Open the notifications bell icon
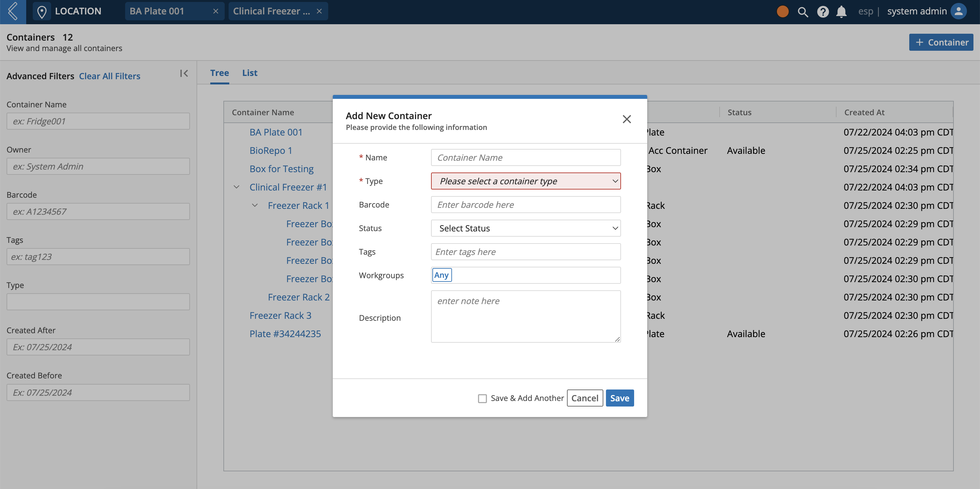 [841, 12]
